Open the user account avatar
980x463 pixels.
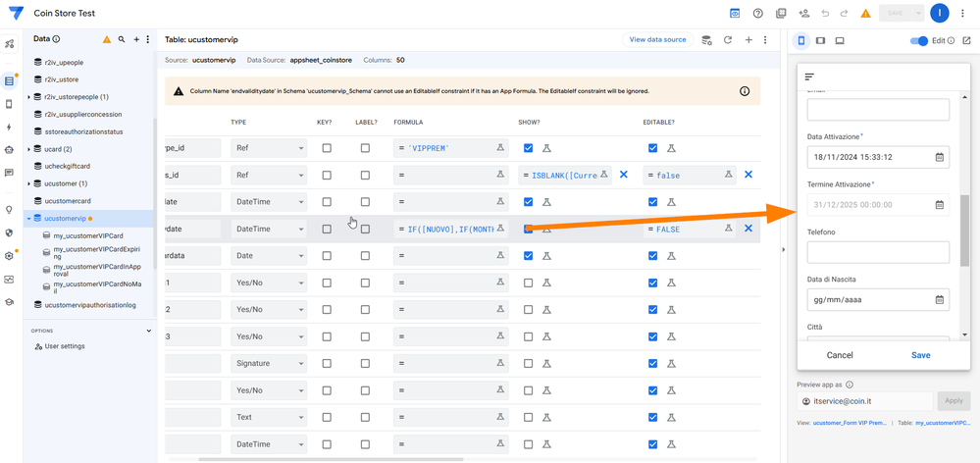(x=940, y=13)
